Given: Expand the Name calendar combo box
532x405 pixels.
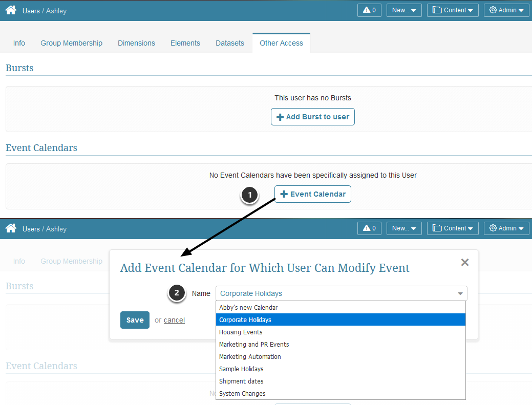Looking at the screenshot, I should tap(341, 293).
